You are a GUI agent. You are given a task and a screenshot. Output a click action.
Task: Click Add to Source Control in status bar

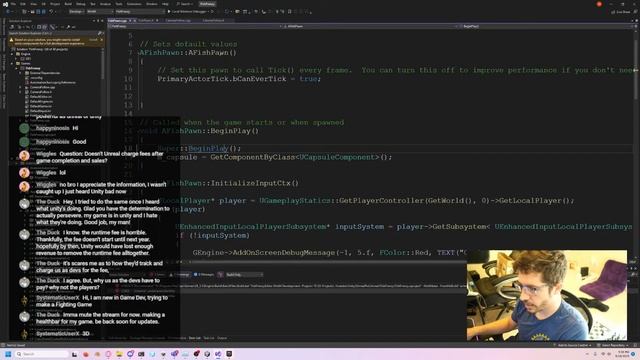pyautogui.click(x=573, y=345)
